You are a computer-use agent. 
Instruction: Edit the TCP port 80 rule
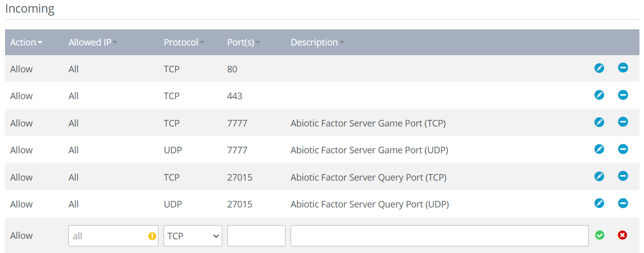599,68
